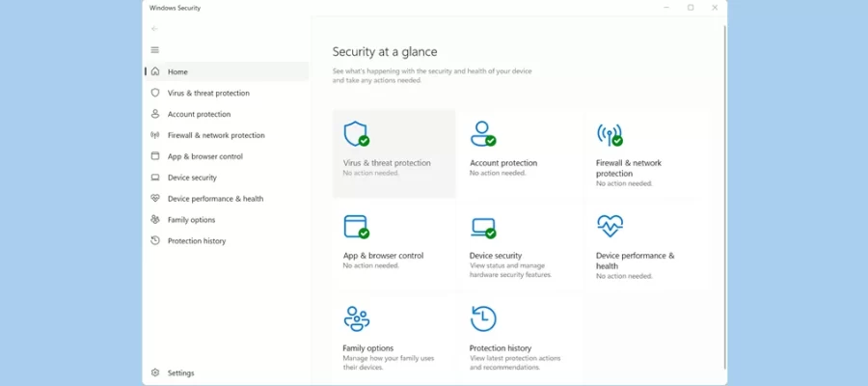Viewport: 868px width, 386px height.
Task: Click the Virus & threat protection tile title
Action: pyautogui.click(x=387, y=163)
